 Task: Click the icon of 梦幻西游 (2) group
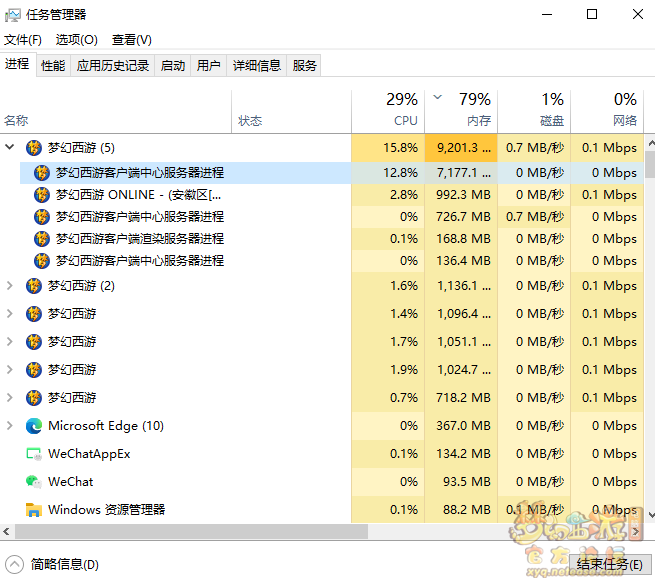[x=34, y=286]
